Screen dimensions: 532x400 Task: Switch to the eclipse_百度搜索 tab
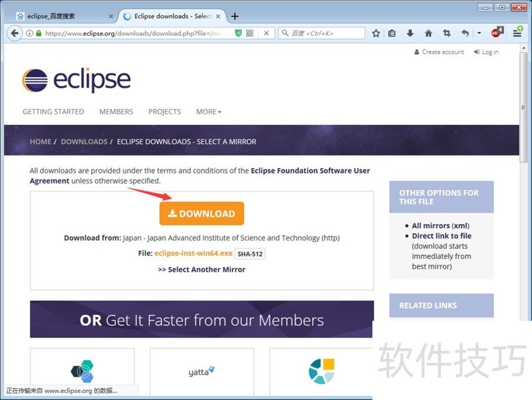click(63, 16)
